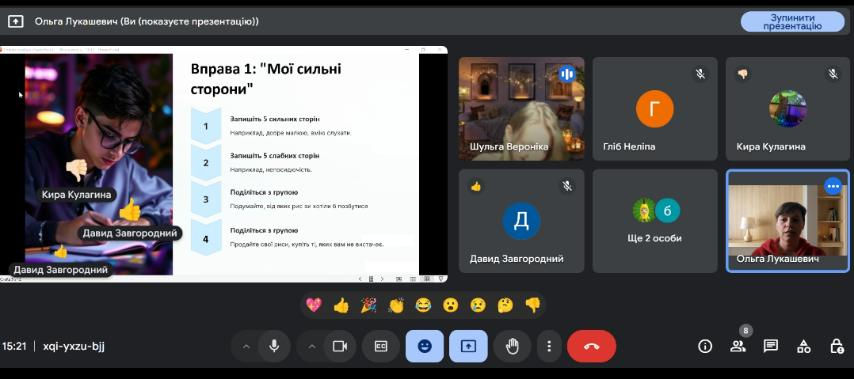This screenshot has width=854, height=379.
Task: Click step 1 arrow in the slide
Action: (x=206, y=126)
